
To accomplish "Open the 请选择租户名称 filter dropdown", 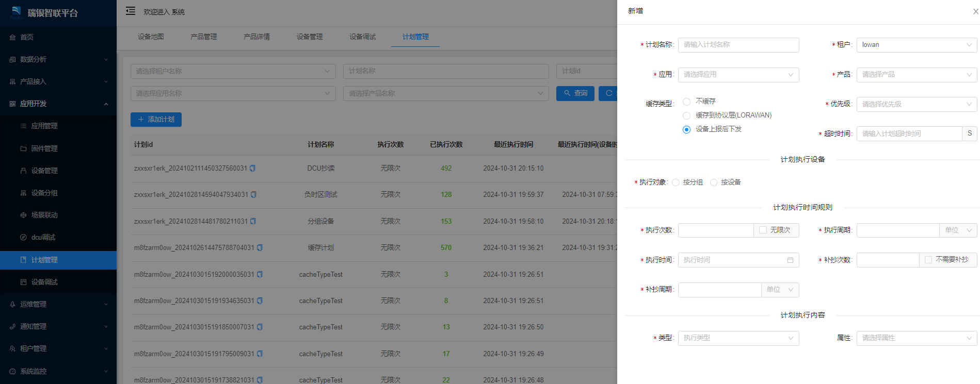I will click(233, 71).
